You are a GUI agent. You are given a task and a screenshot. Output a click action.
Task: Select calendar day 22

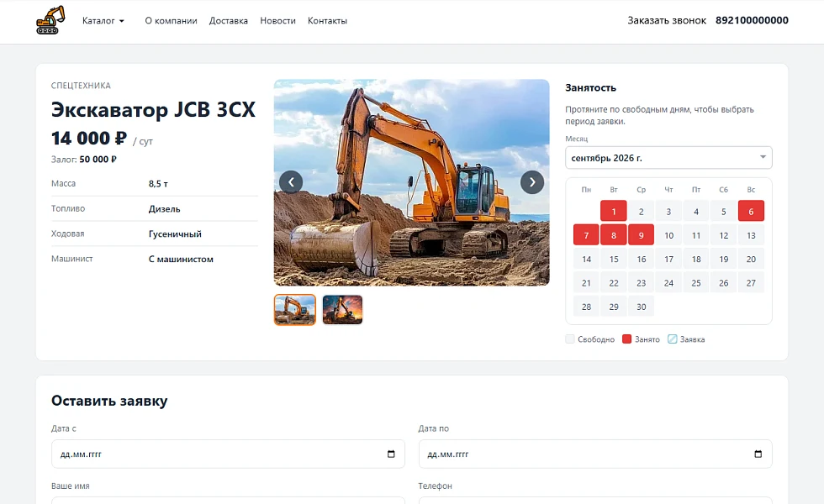614,283
